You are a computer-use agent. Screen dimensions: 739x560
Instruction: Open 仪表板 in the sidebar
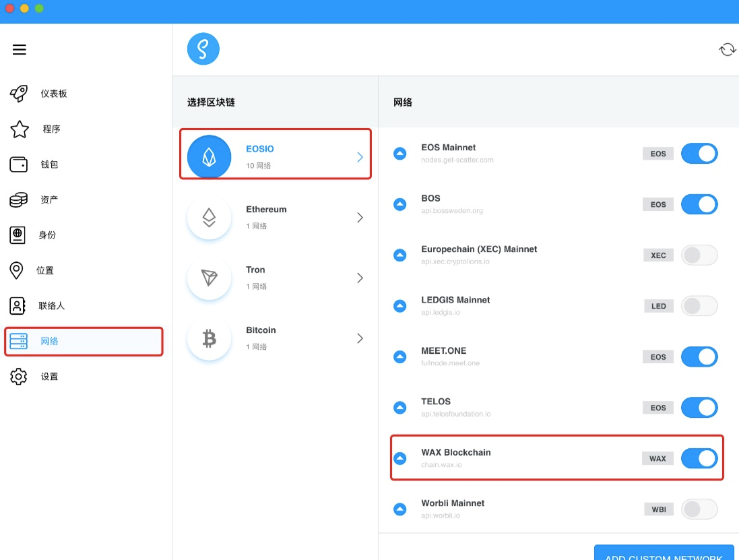(x=54, y=93)
